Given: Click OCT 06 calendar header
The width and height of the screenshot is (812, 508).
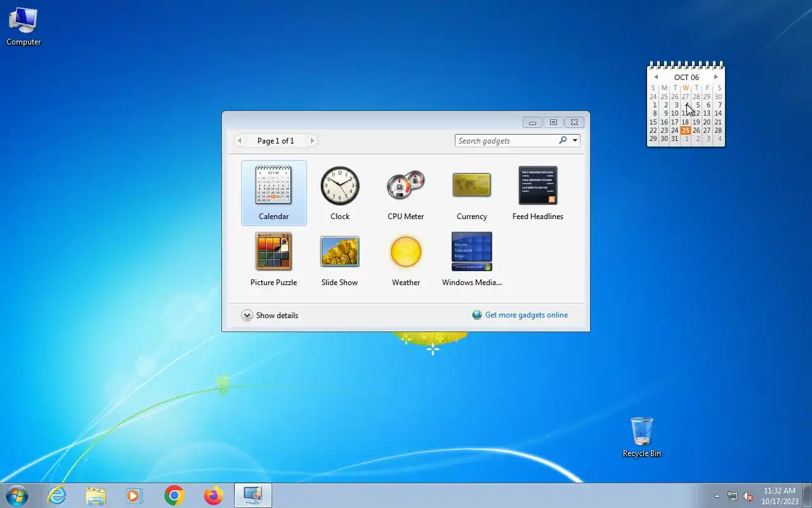Looking at the screenshot, I should tap(686, 77).
